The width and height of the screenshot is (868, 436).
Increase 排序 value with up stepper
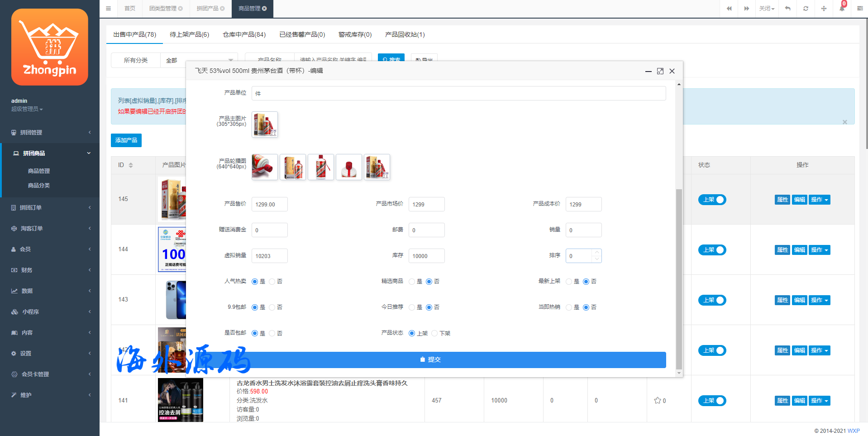point(597,253)
